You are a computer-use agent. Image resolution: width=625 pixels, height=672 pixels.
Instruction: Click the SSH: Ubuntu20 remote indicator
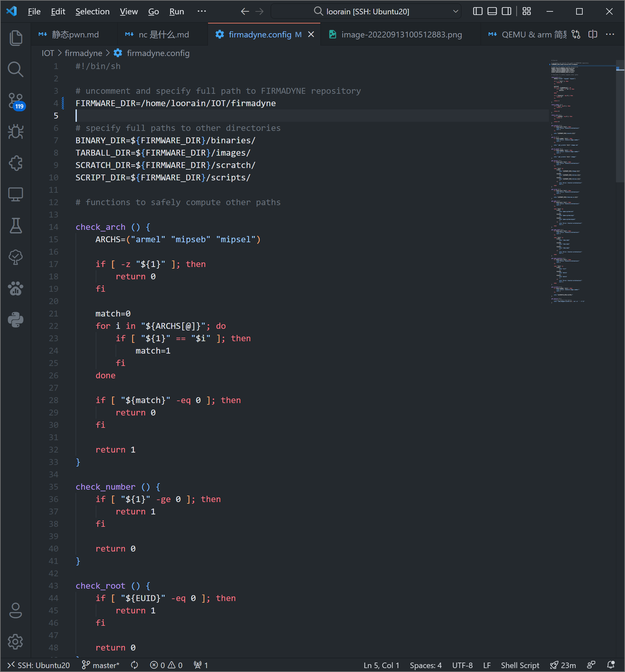[x=38, y=665]
